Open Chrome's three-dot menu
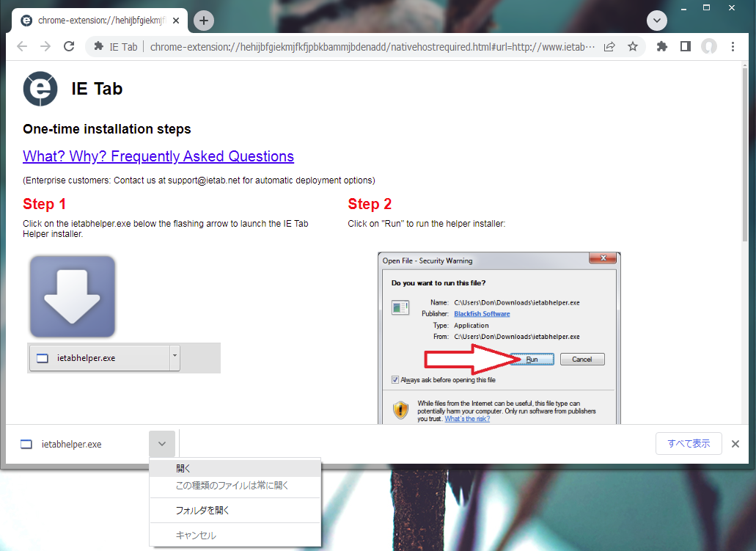756x551 pixels. tap(733, 46)
